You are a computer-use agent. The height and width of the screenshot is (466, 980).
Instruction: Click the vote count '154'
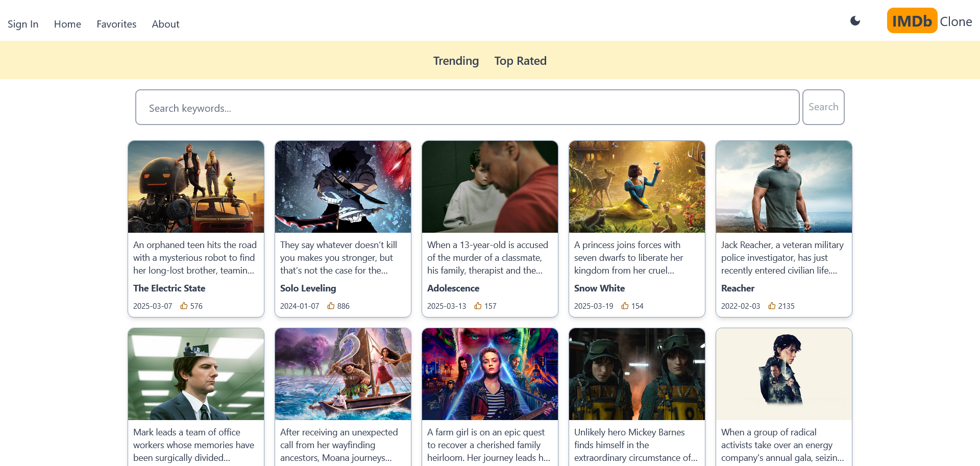pos(638,306)
